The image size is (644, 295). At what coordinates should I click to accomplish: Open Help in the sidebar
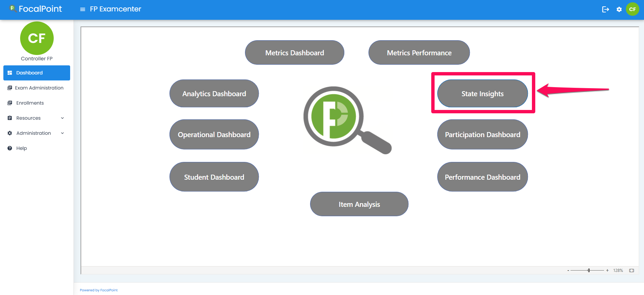37,148
